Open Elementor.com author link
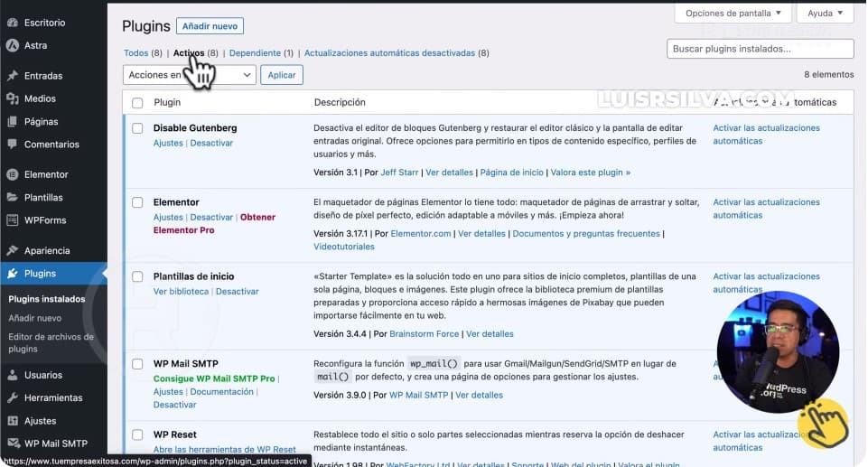The image size is (868, 467). (421, 234)
